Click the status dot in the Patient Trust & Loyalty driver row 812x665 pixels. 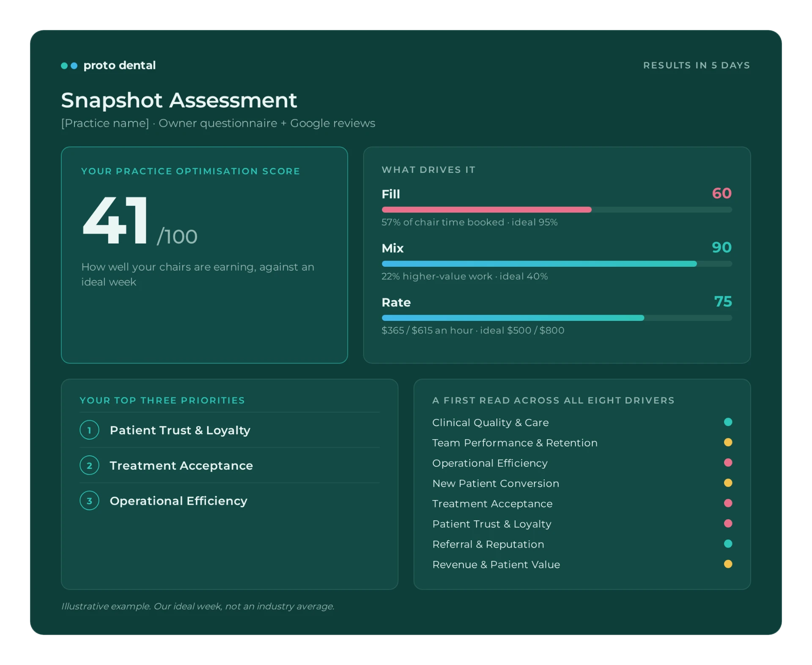tap(728, 523)
